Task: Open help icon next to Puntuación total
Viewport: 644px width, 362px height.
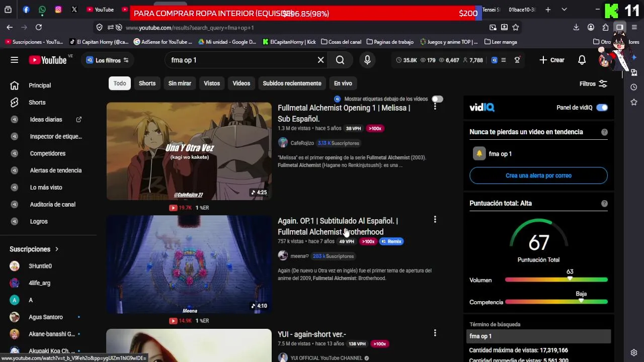Action: click(604, 204)
